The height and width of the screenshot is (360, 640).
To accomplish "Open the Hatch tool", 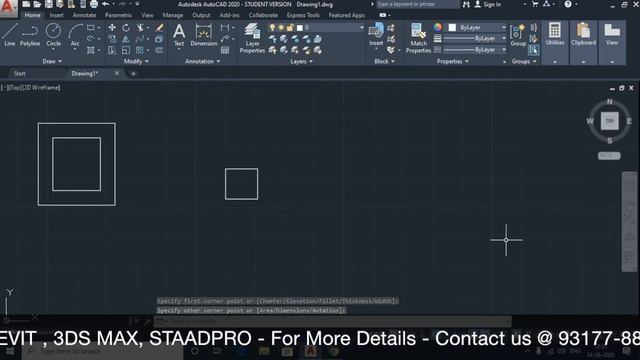I will click(91, 50).
